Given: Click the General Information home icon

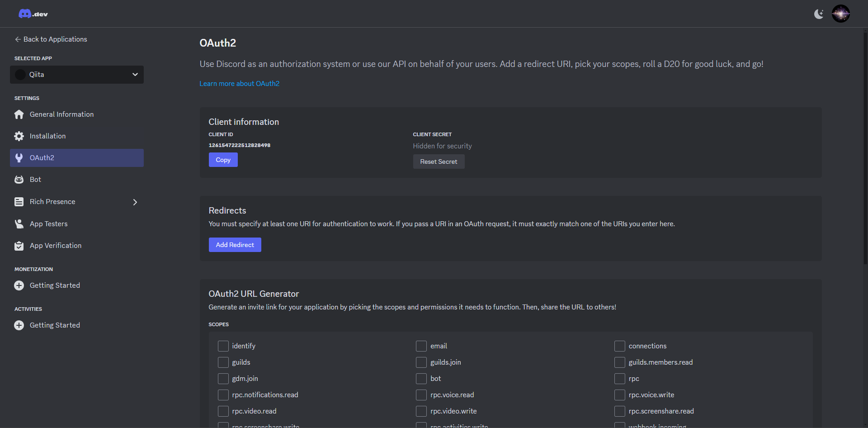Looking at the screenshot, I should (x=19, y=114).
